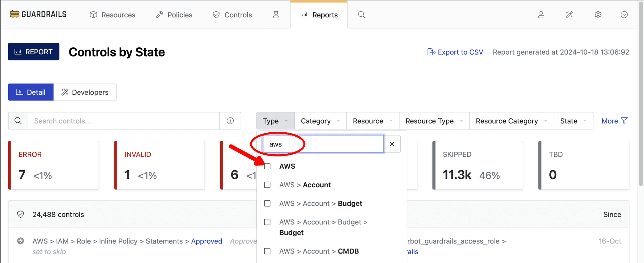Click the 24,488 controls count text

pyautogui.click(x=58, y=215)
